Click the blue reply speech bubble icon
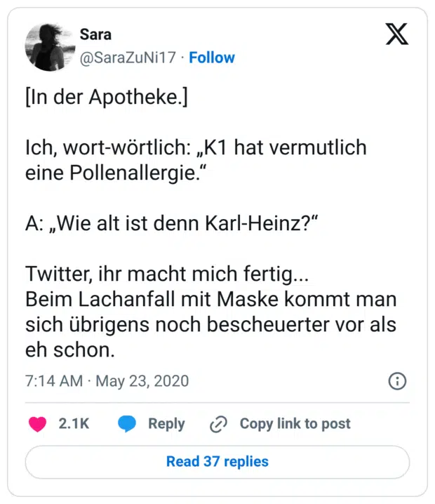Screen dimensions: 435x504 tap(127, 424)
